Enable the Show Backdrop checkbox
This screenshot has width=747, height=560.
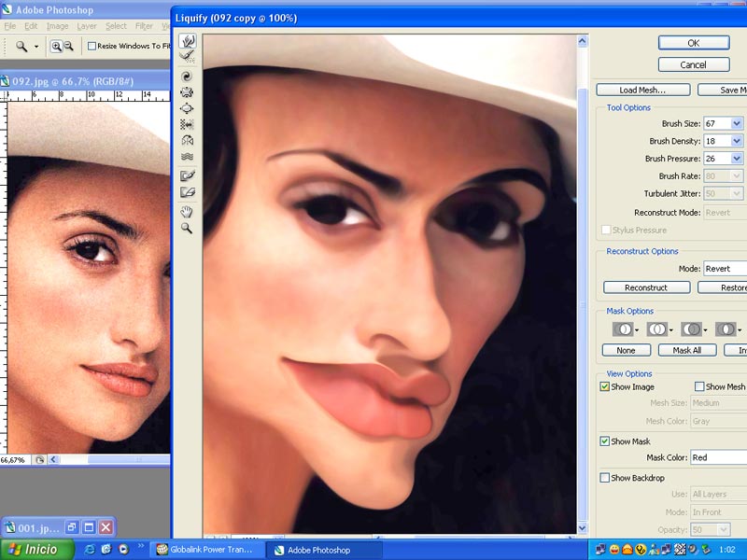pos(605,478)
